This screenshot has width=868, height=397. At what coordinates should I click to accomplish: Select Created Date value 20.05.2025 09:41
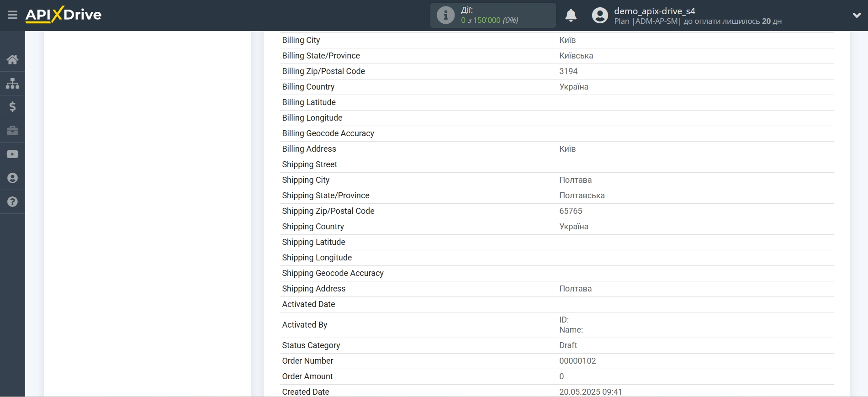pyautogui.click(x=591, y=392)
